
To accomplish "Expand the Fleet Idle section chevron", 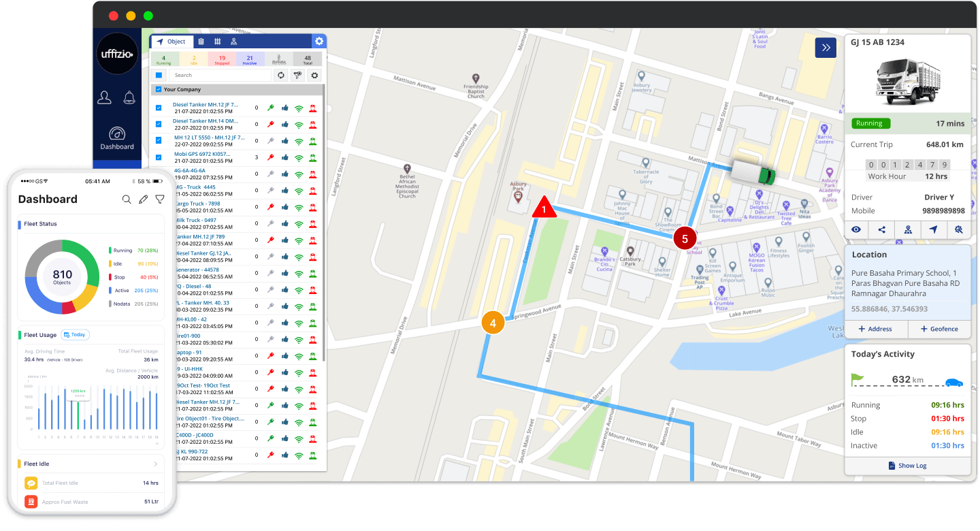I will coord(155,464).
